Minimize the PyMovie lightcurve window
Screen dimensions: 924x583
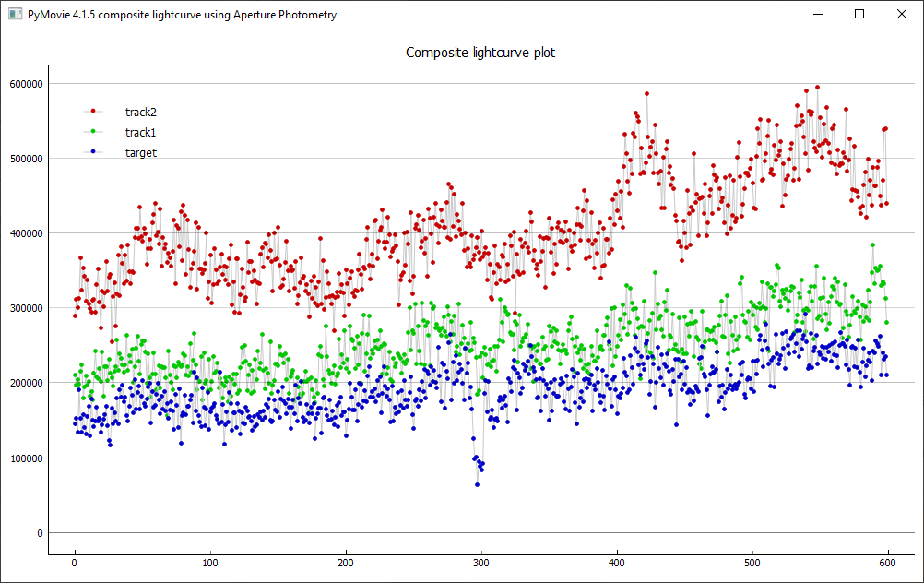817,15
